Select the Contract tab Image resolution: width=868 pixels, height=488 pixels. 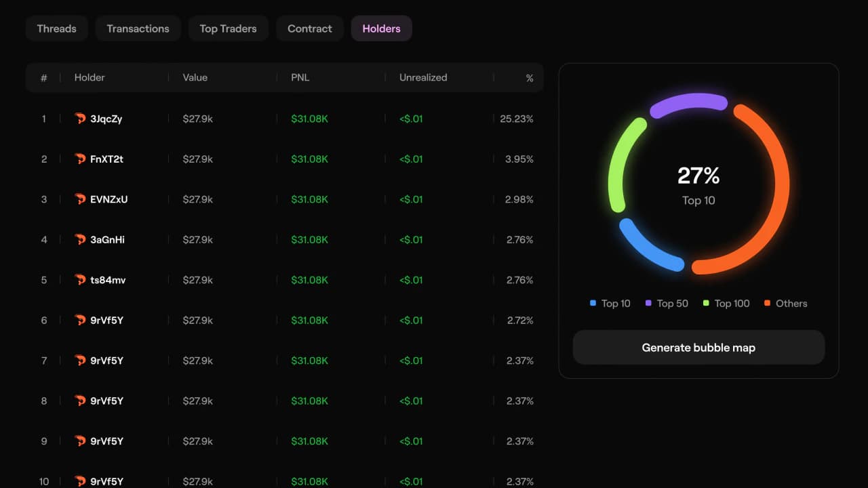[x=310, y=28]
